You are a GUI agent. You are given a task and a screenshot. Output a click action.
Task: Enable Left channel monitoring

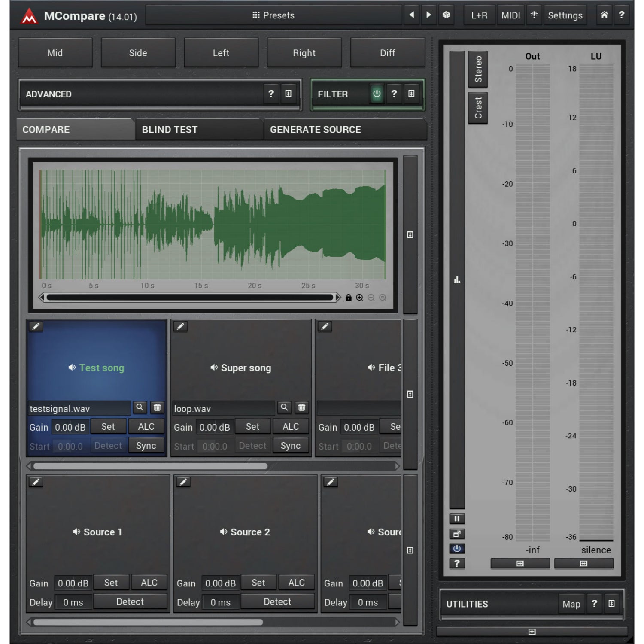click(x=221, y=53)
